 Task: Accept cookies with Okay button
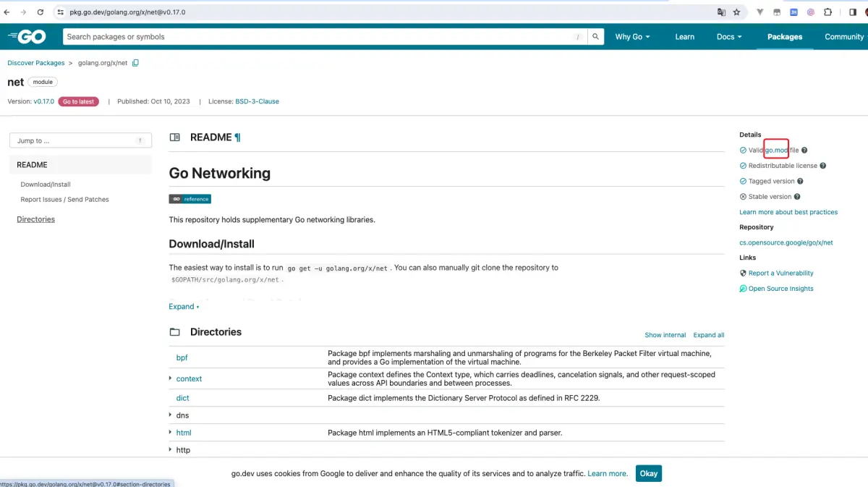[649, 473]
